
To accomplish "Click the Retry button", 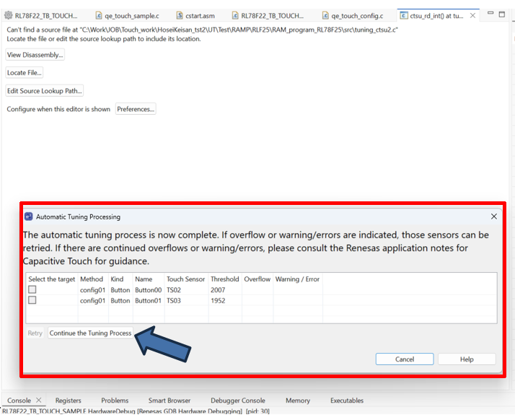I will click(x=35, y=333).
